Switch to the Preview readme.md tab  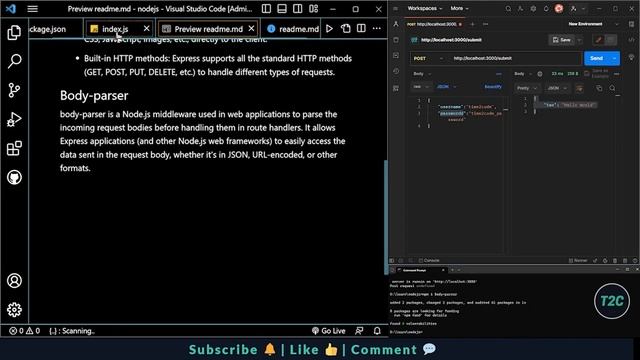208,29
